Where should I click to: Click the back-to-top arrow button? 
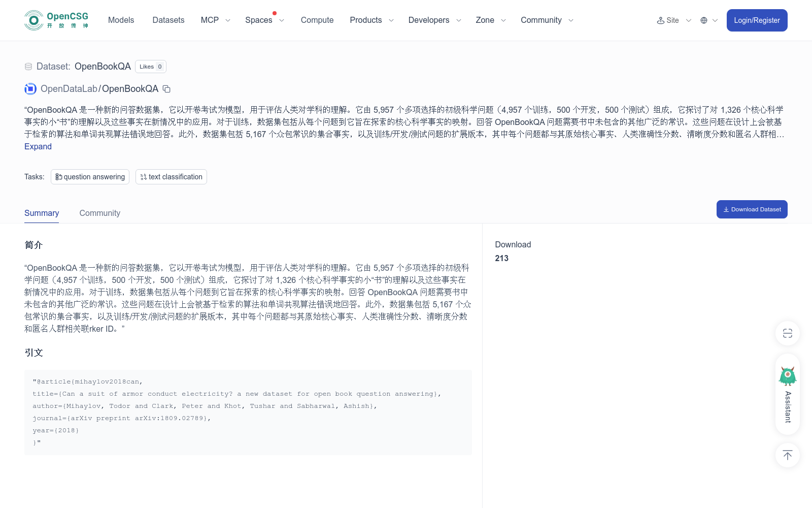tap(788, 455)
